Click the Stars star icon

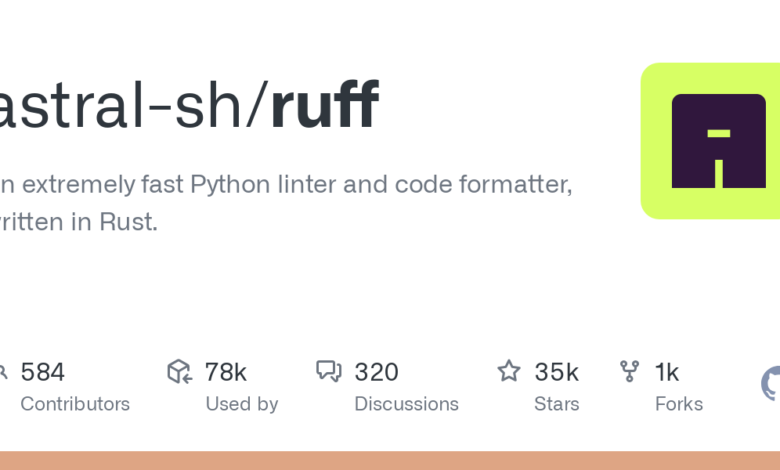pyautogui.click(x=509, y=372)
